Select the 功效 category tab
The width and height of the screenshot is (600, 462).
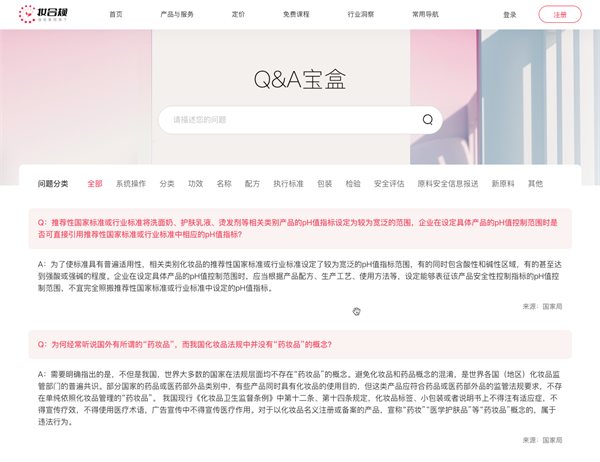195,184
